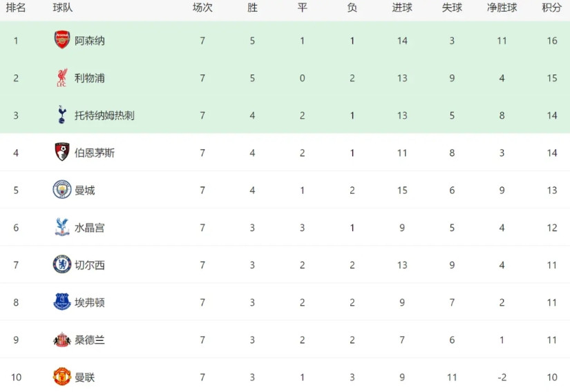This screenshot has width=570, height=392.
Task: Click the Bournemouth club crest icon
Action: (62, 152)
